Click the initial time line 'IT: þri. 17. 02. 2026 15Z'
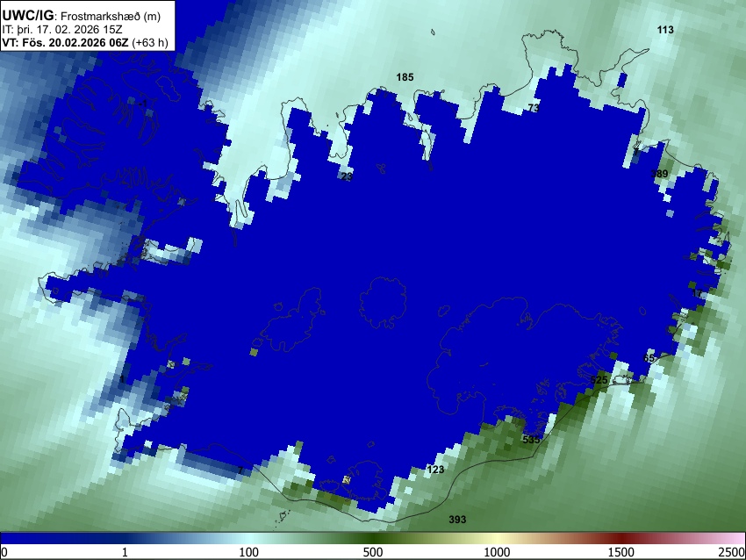This screenshot has height=560, width=746. click(61, 30)
